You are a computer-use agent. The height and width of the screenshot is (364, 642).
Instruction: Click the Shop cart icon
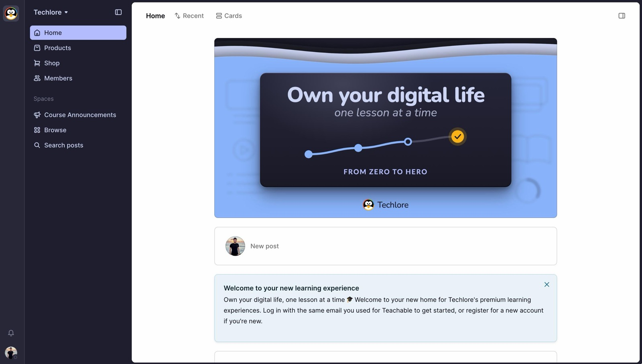click(x=37, y=63)
